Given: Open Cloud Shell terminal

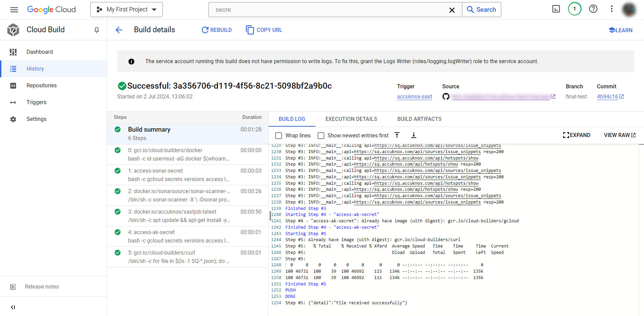Looking at the screenshot, I should [556, 9].
